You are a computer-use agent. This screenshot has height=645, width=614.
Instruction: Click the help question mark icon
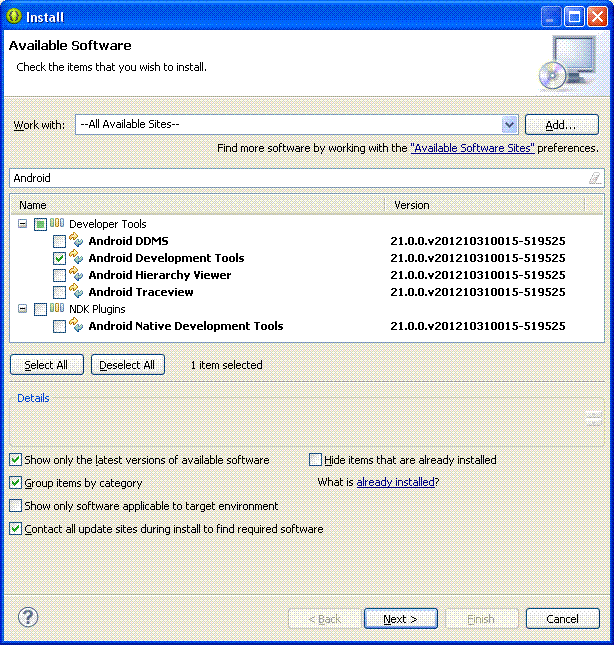[28, 617]
